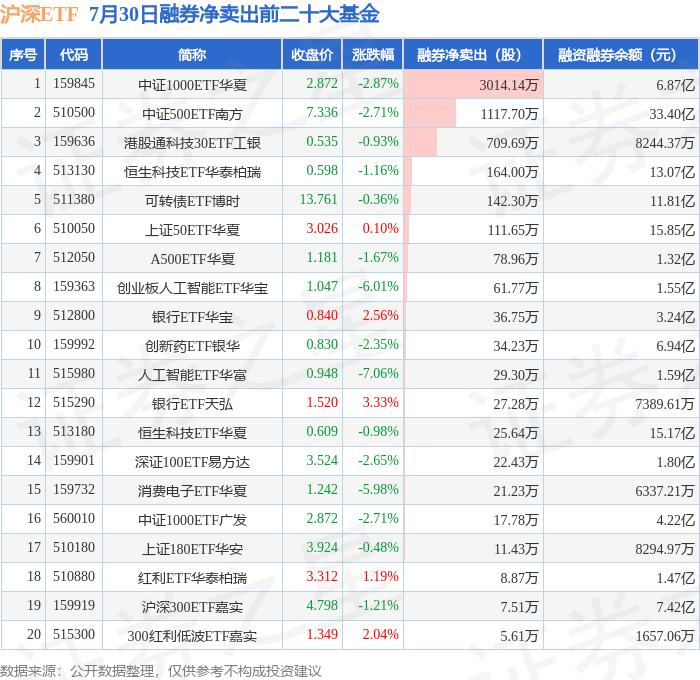This screenshot has width=700, height=680.
Task: Click fund code 510500
Action: click(74, 113)
